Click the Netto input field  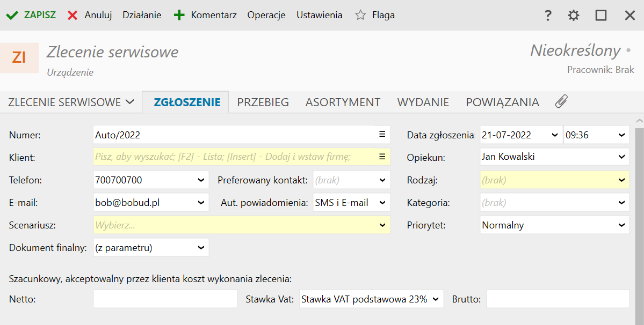click(165, 299)
